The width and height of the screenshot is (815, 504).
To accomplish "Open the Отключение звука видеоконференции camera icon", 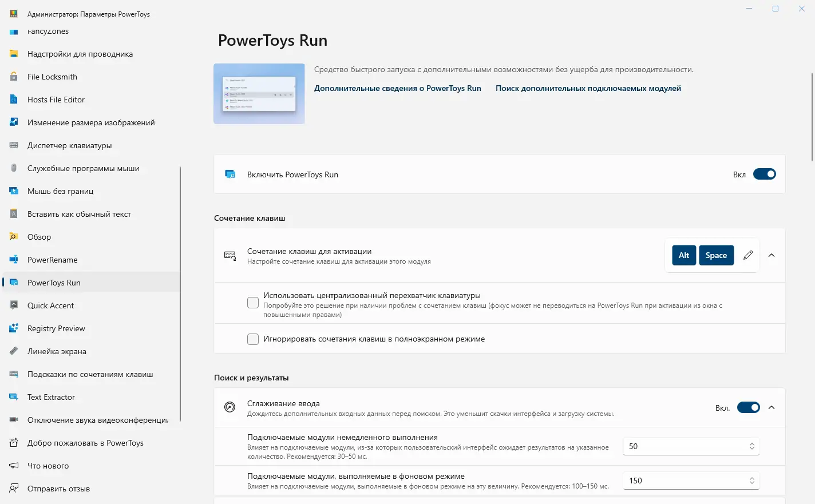I will (14, 420).
